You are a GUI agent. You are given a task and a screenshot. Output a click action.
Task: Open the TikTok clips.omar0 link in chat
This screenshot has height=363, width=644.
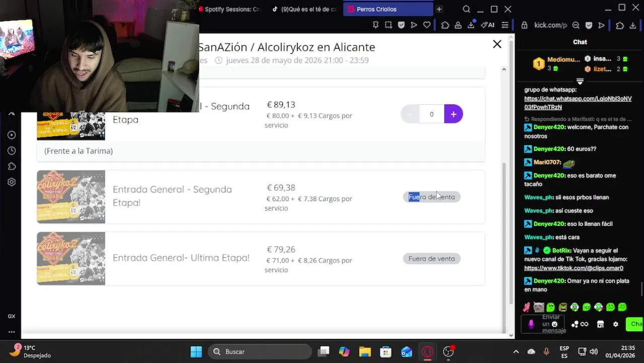pos(573,268)
